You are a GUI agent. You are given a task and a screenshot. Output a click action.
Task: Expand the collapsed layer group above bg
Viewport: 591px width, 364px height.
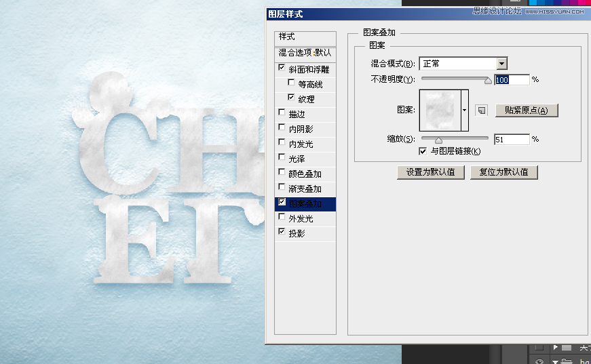[x=555, y=347]
